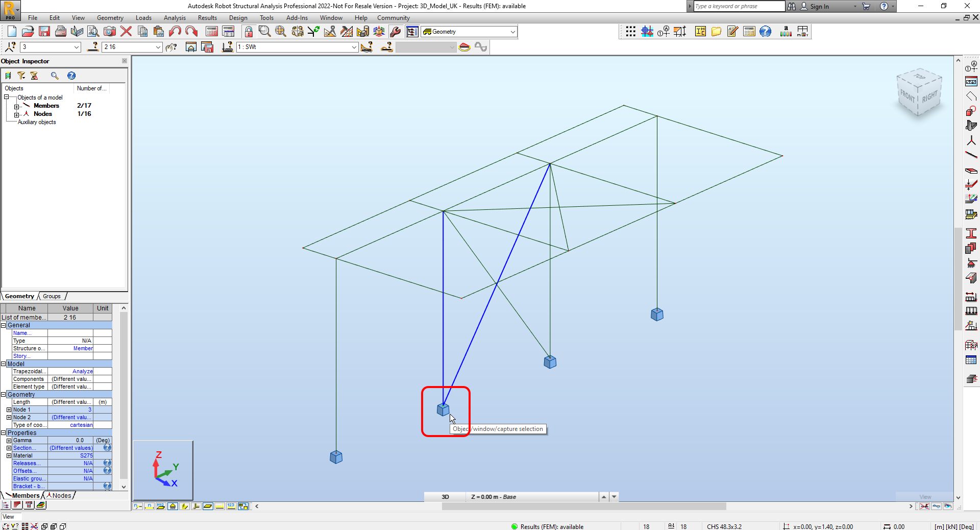Open the Snapshot/screen capture tool

[x=110, y=31]
